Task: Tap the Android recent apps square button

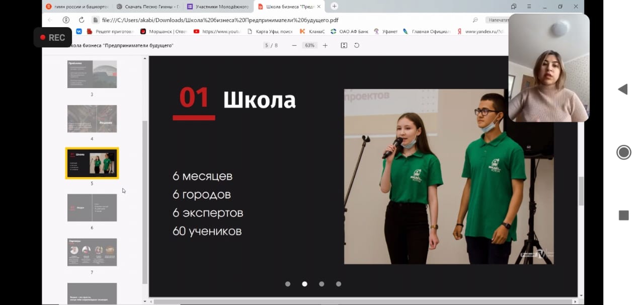Action: coord(623,215)
